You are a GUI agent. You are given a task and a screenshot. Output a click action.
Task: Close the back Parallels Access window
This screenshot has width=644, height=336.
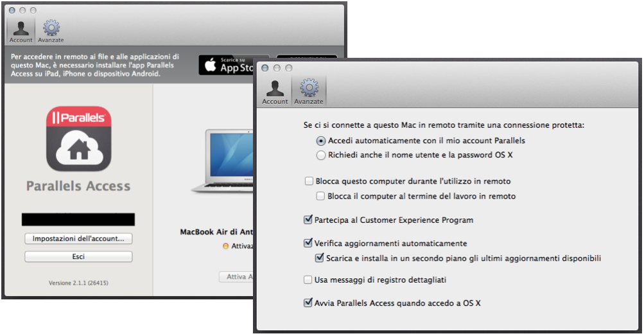(12, 10)
